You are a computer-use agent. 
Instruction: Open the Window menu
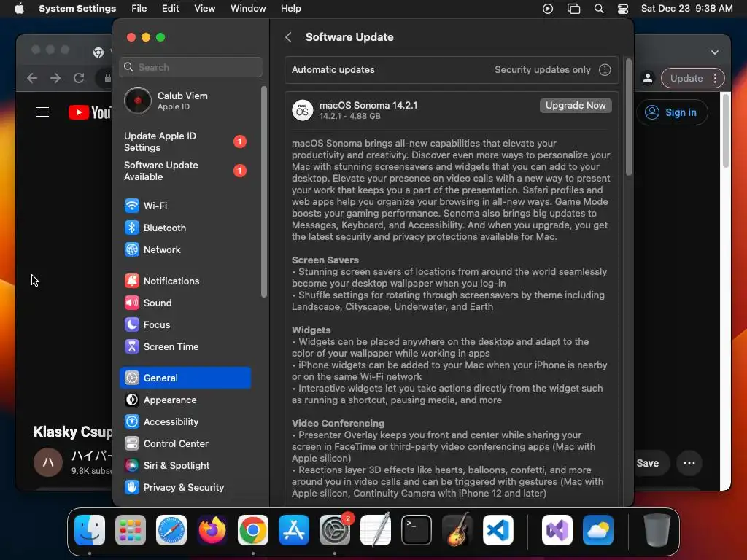click(x=248, y=9)
